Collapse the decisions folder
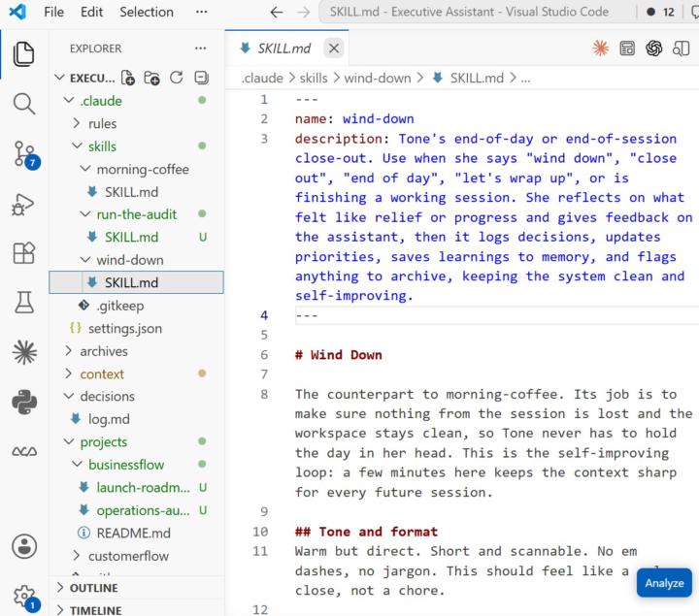The image size is (699, 616). coord(69,396)
